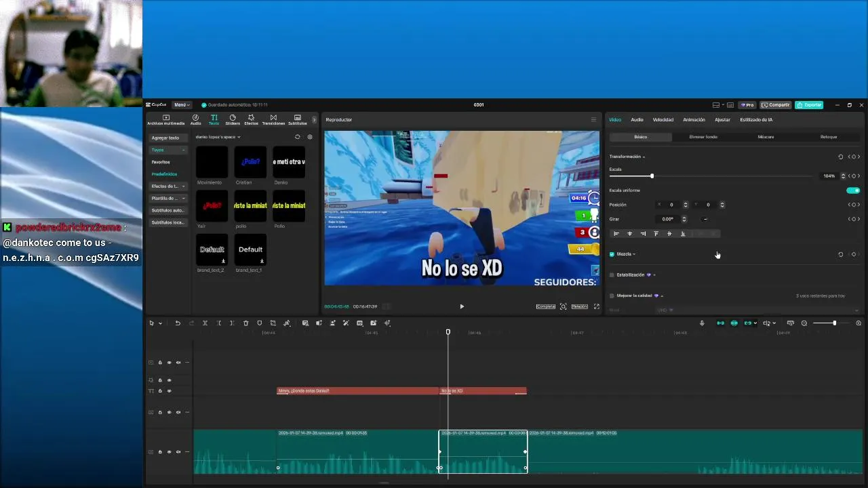Add a keyframe for Posición
Viewport: 868px width, 488px height.
[854, 205]
